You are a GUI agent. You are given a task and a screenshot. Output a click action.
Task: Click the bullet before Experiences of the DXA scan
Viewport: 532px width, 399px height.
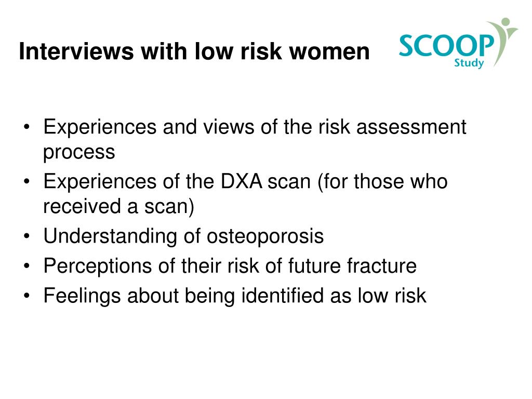[27, 181]
